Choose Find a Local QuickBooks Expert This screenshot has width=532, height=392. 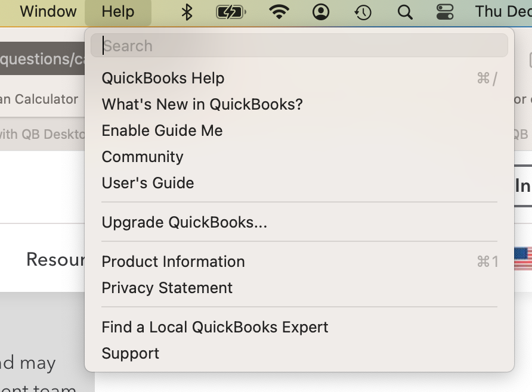tap(215, 327)
